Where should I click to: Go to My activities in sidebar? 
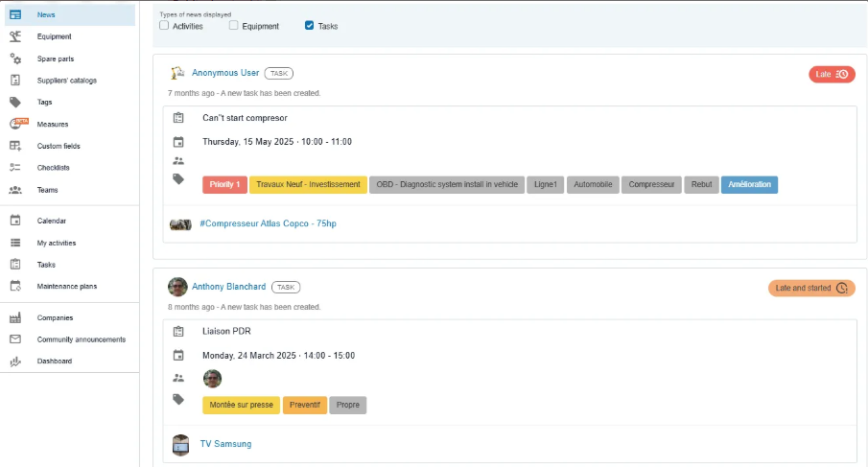click(56, 244)
